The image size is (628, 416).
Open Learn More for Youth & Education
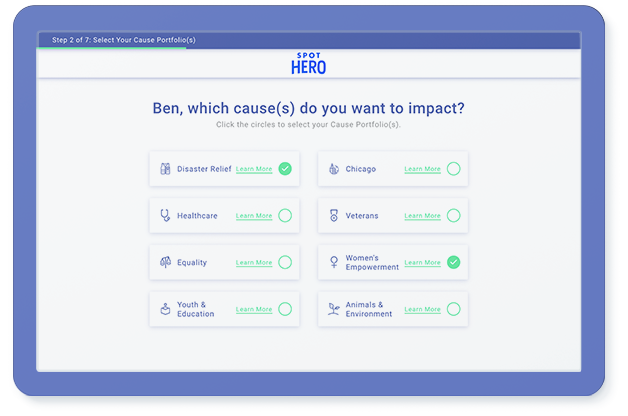[x=254, y=309]
